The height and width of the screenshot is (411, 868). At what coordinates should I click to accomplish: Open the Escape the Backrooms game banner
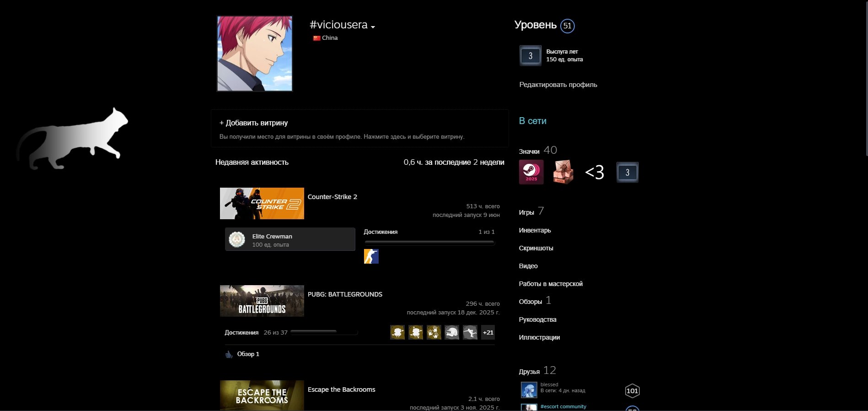point(262,395)
